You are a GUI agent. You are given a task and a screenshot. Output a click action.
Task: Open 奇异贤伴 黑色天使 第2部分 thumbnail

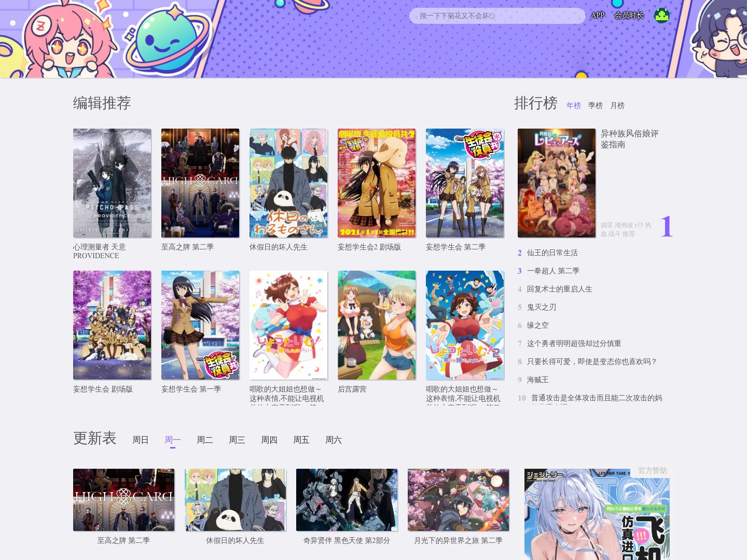347,500
